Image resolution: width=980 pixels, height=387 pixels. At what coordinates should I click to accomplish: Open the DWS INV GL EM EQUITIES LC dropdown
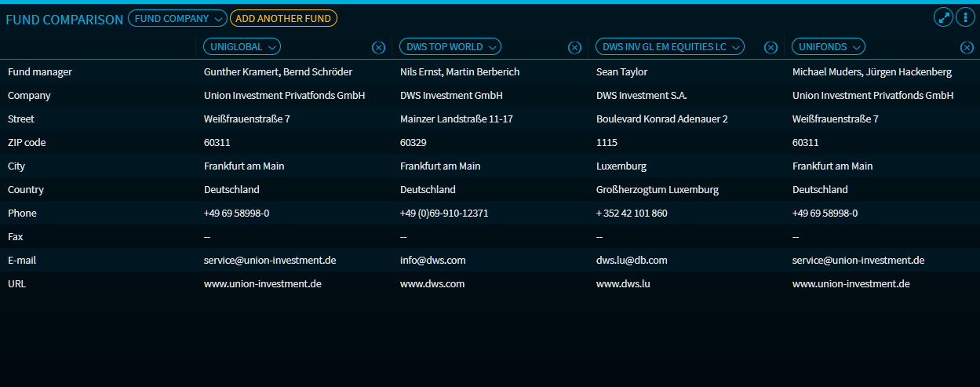click(670, 47)
